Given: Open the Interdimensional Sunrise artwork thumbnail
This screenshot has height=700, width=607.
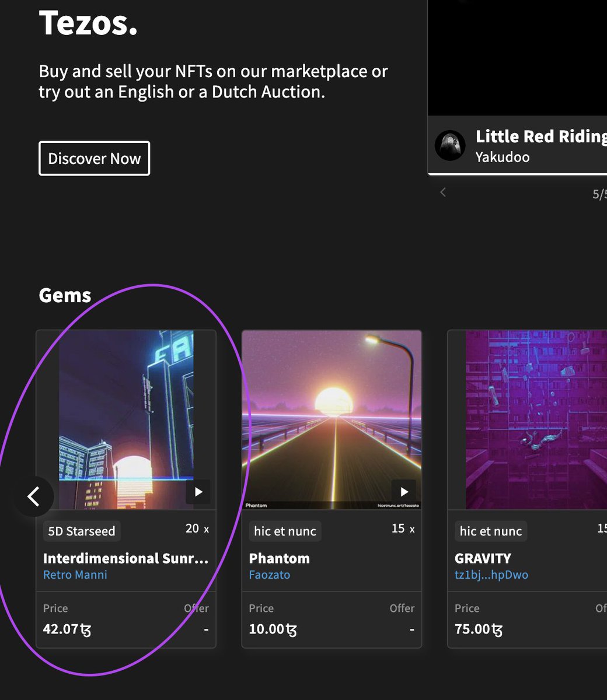Looking at the screenshot, I should [x=126, y=420].
